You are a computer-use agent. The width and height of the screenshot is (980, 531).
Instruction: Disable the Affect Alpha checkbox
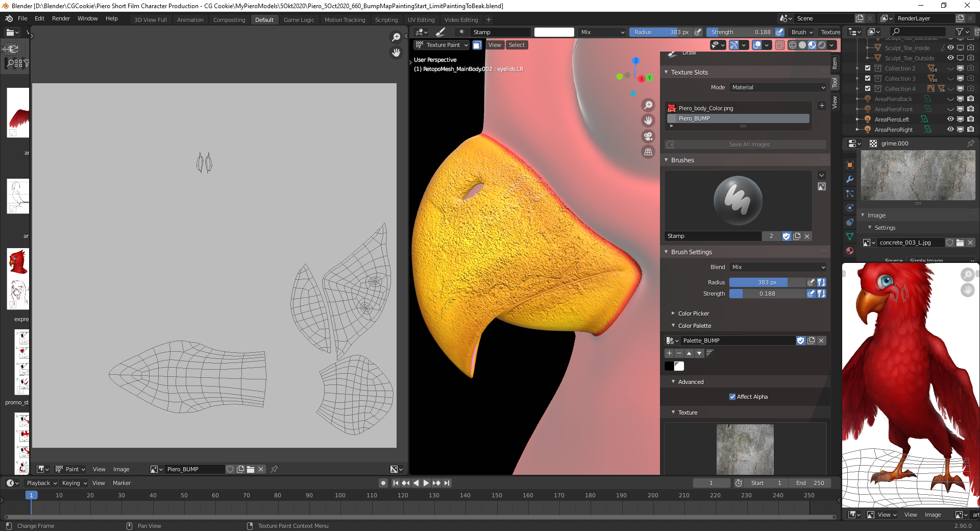[x=733, y=397]
